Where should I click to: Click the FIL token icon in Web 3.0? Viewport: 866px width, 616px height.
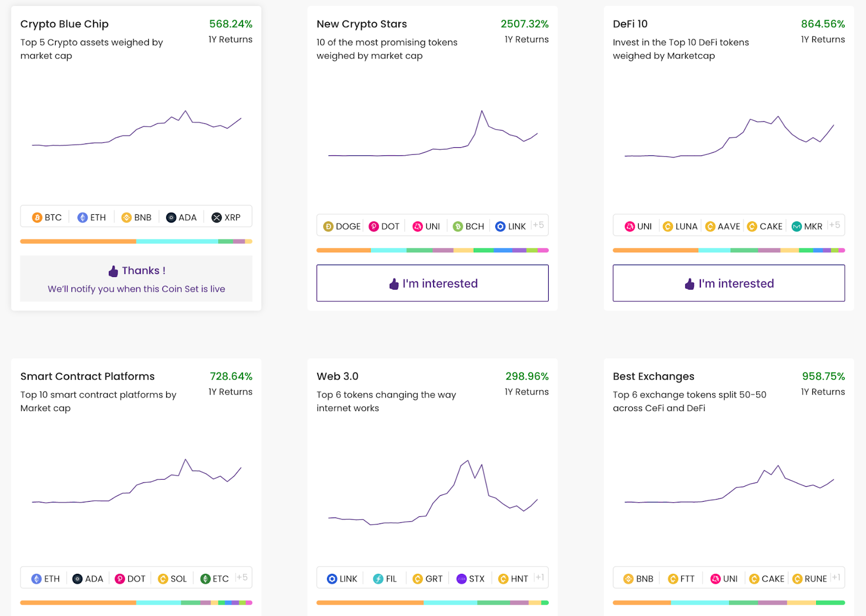coord(378,579)
